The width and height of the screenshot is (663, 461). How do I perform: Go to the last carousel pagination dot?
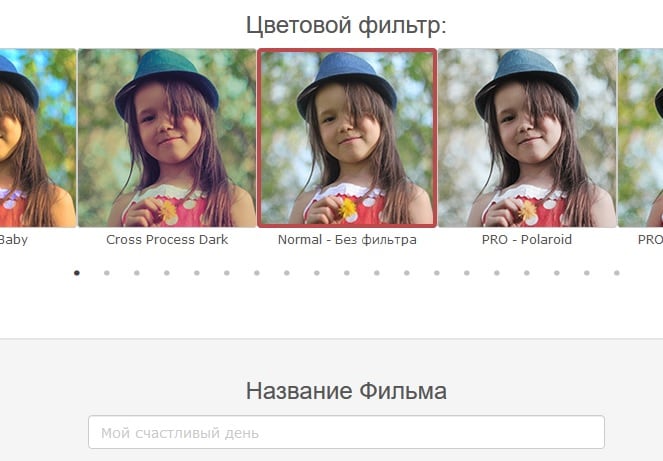pos(616,273)
